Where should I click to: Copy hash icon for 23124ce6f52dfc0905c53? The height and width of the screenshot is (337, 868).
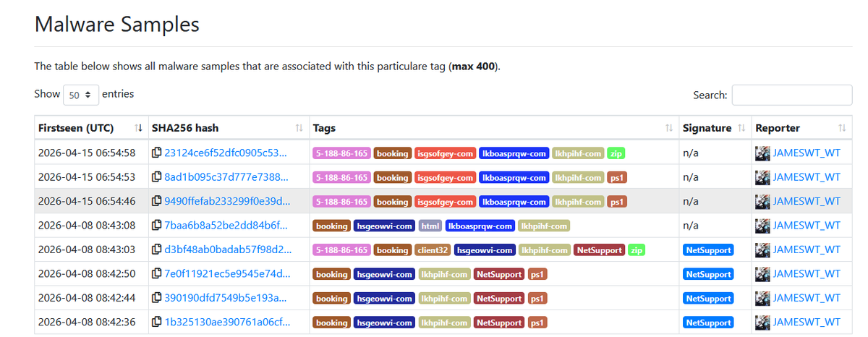click(x=157, y=153)
